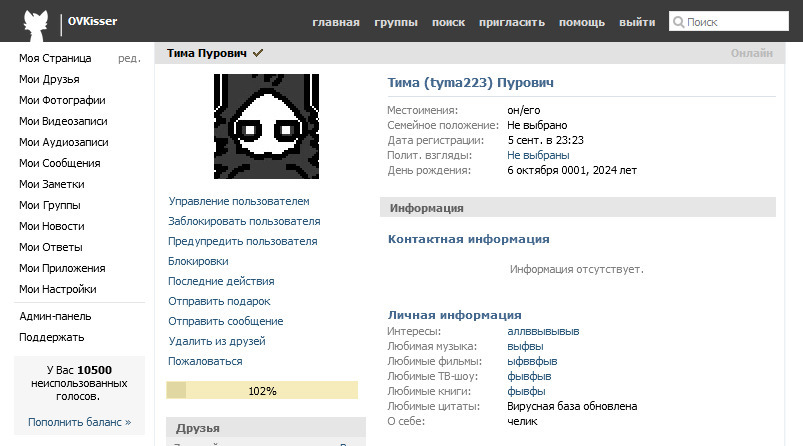Focus the Поиск search field
The height and width of the screenshot is (446, 803).
point(729,22)
